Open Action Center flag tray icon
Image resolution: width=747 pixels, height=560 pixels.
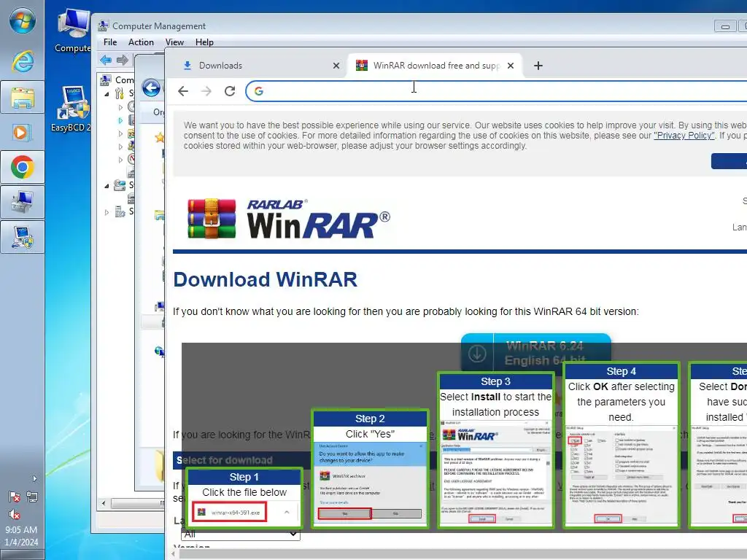(15, 497)
